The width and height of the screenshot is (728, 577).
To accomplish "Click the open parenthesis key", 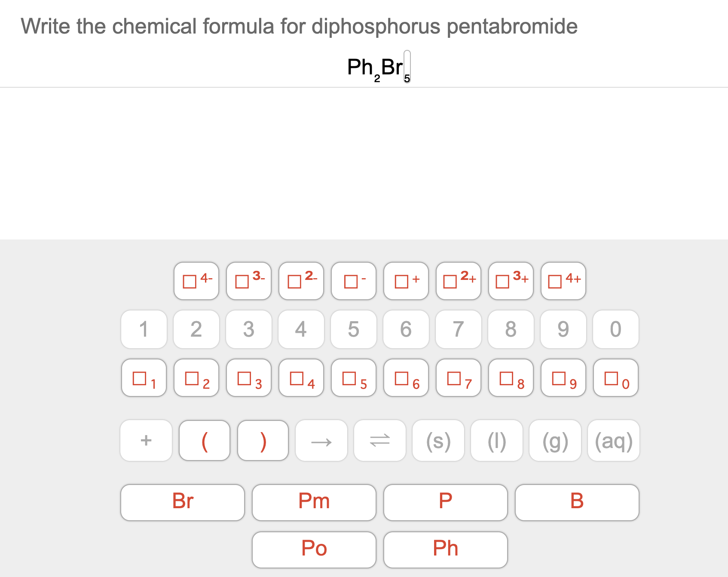I will point(205,440).
